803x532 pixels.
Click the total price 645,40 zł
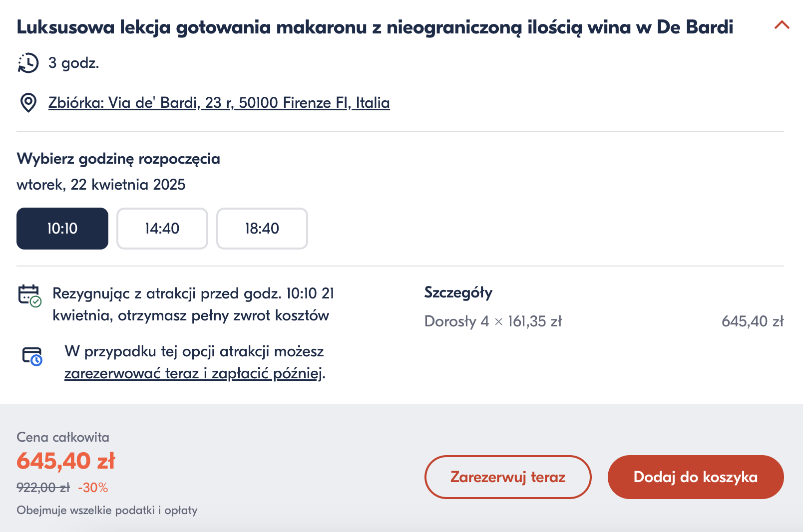tap(66, 461)
